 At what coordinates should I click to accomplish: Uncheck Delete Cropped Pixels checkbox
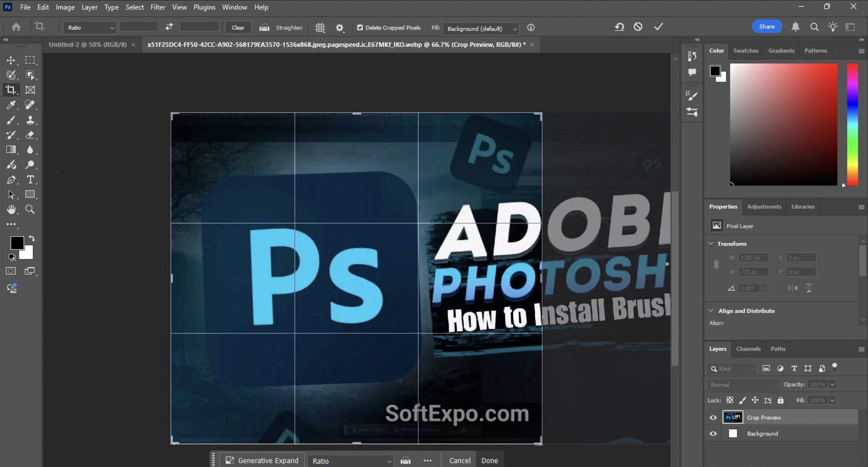(360, 28)
